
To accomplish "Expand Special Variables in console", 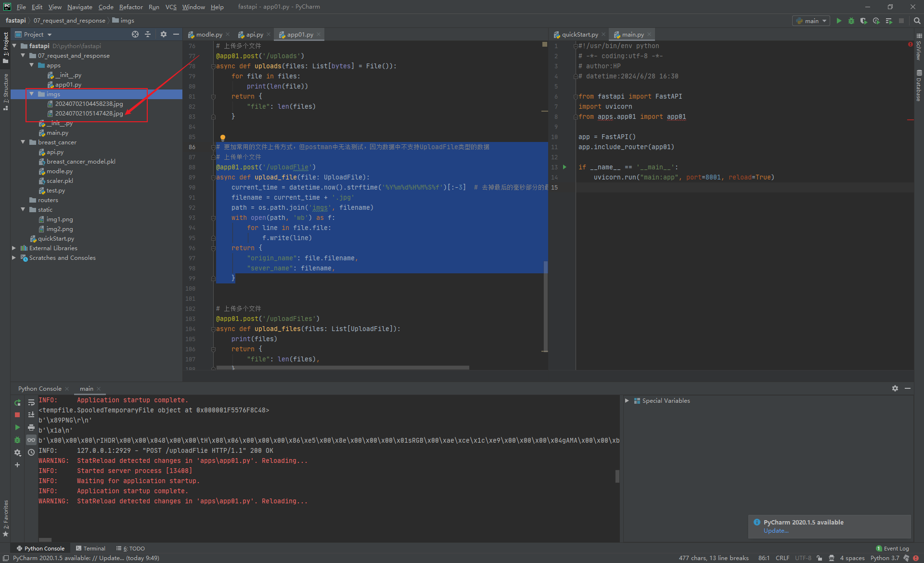I will coord(627,400).
